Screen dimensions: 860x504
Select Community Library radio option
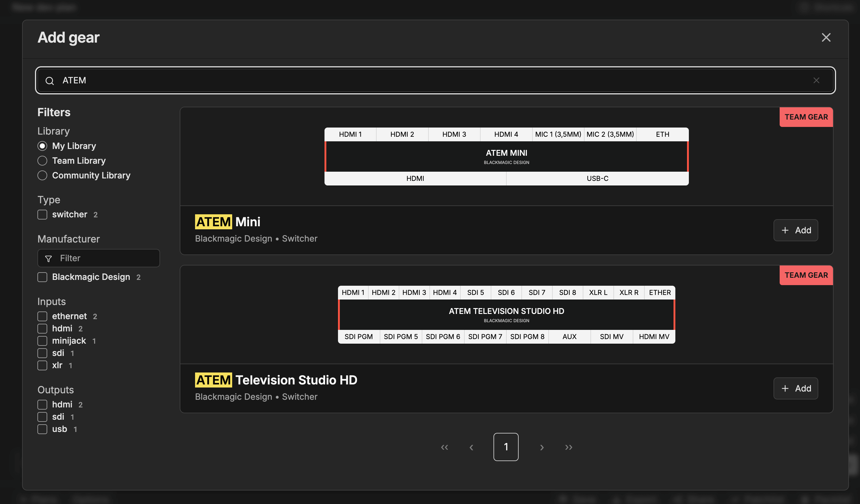(42, 175)
